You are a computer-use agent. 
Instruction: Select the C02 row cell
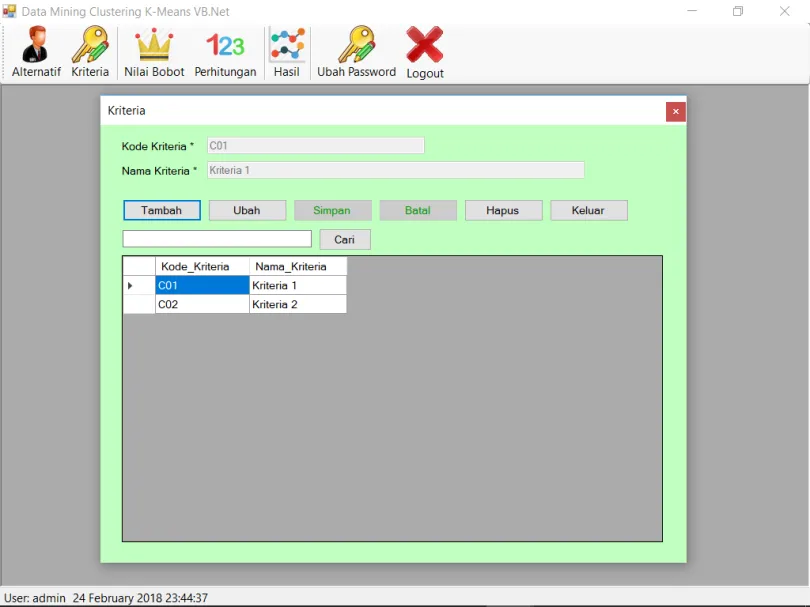coord(202,304)
